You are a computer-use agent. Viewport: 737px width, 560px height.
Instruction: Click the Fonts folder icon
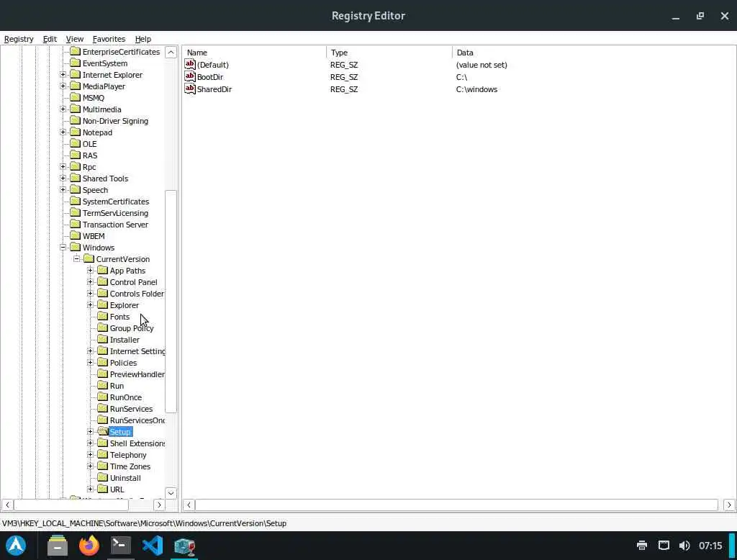click(102, 317)
